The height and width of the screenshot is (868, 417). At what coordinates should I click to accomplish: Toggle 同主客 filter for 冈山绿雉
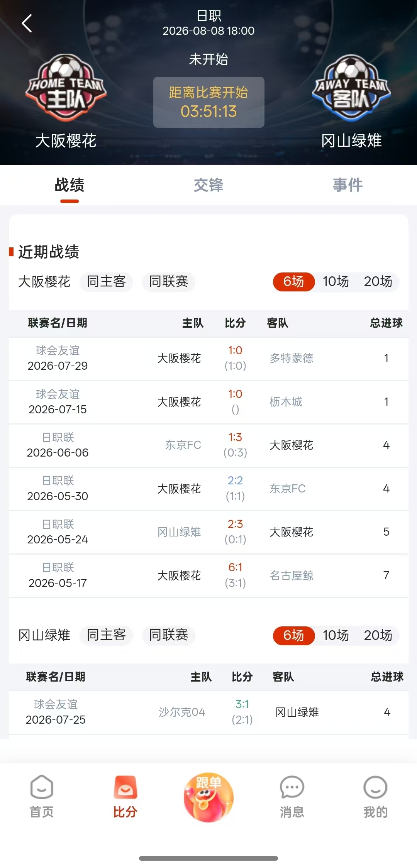[107, 635]
